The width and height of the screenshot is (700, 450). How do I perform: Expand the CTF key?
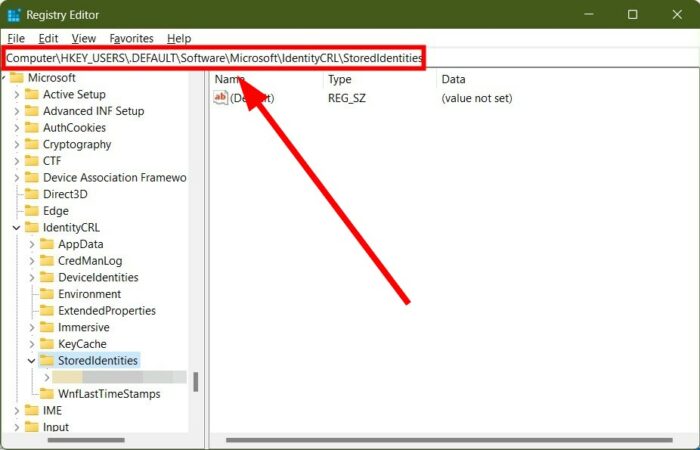(x=17, y=161)
